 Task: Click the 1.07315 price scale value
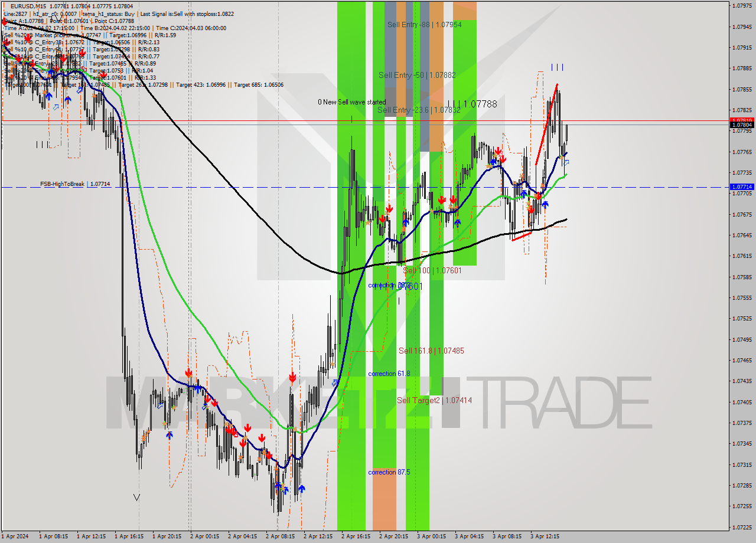click(x=742, y=465)
